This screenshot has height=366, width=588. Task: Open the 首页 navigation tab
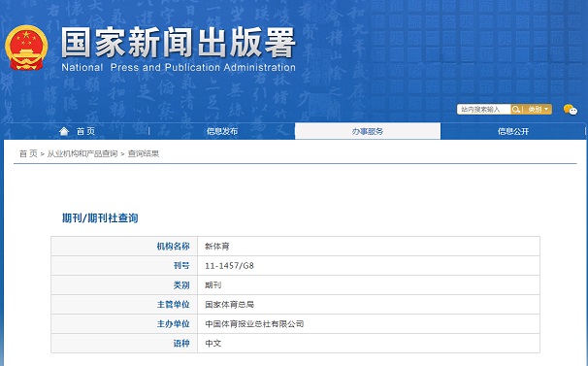86,131
